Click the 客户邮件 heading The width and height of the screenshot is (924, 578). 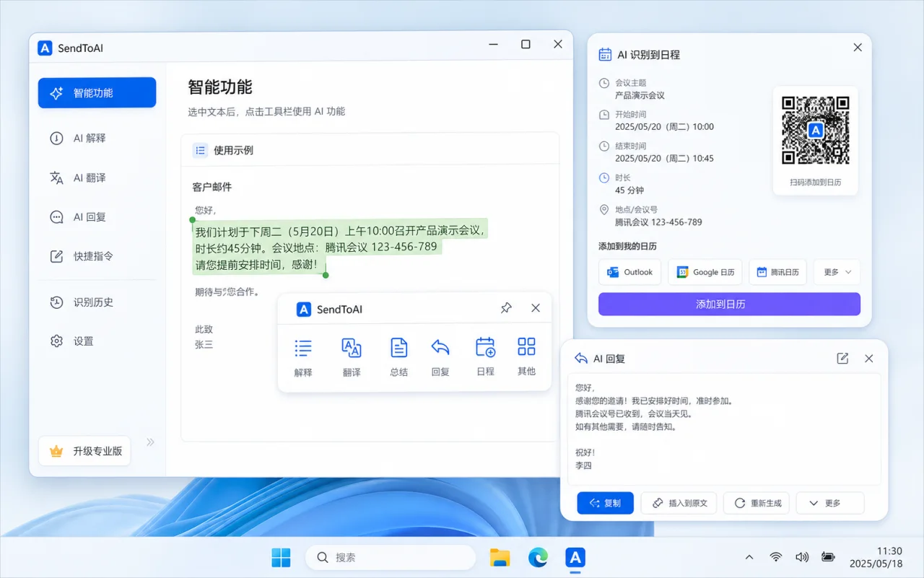[x=212, y=187]
